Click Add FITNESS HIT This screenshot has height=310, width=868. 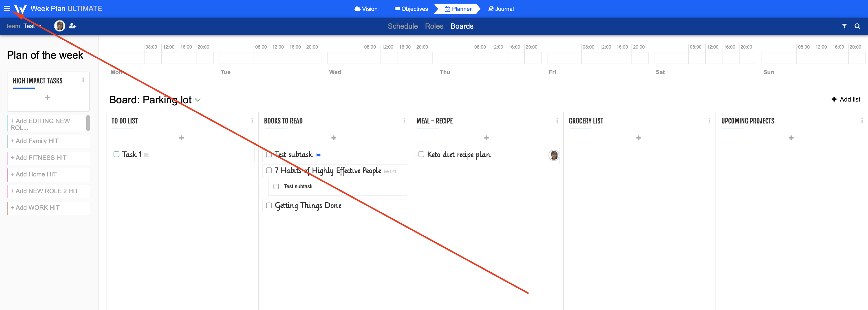48,158
